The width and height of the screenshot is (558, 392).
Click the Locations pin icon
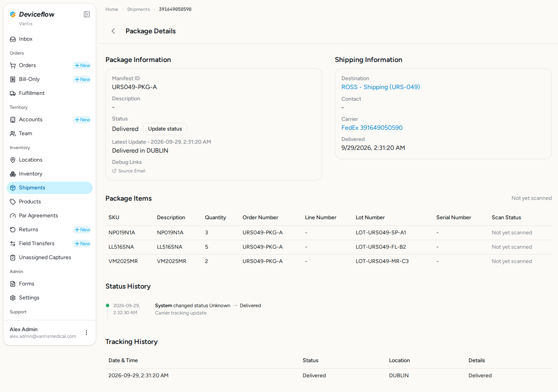point(13,160)
